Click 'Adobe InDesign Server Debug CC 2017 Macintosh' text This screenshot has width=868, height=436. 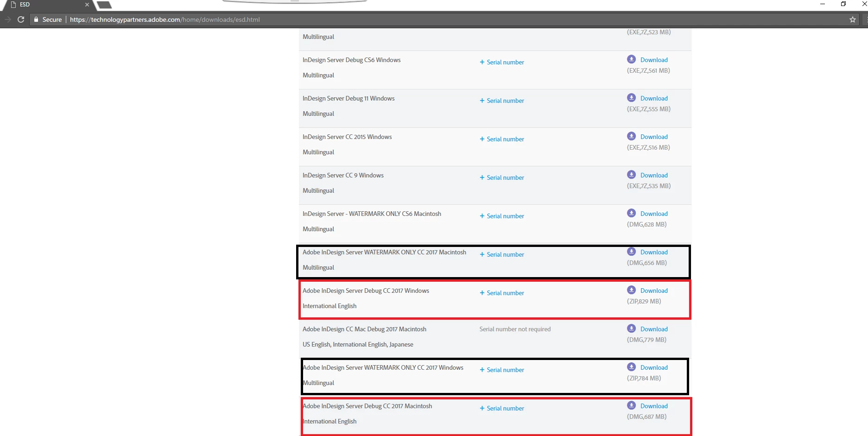tap(367, 406)
